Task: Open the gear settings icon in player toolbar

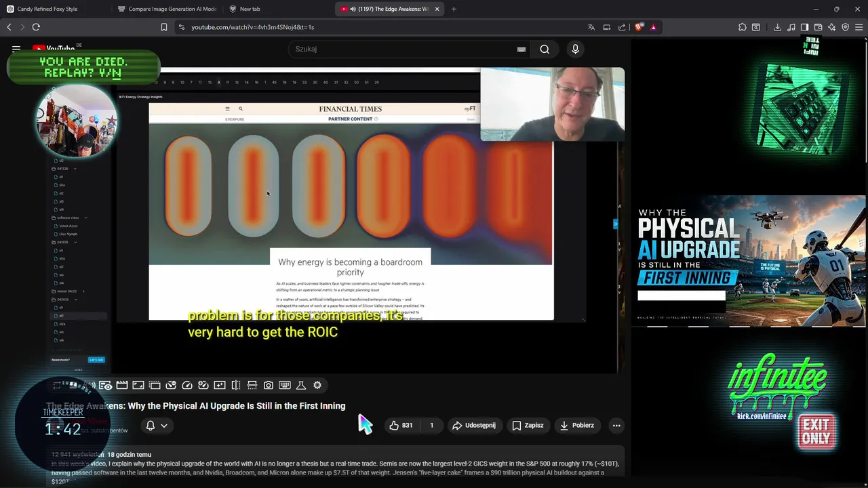Action: click(x=317, y=385)
